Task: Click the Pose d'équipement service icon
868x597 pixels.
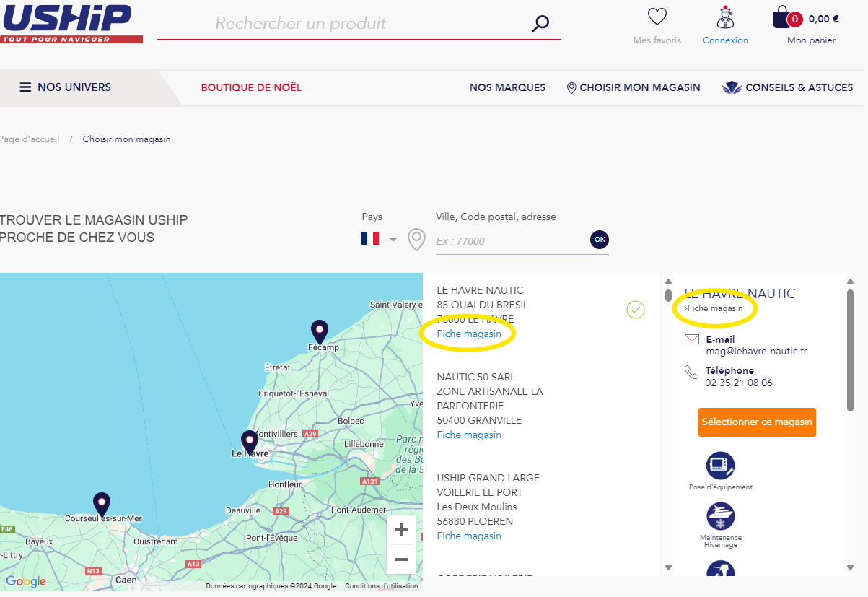Action: tap(721, 466)
